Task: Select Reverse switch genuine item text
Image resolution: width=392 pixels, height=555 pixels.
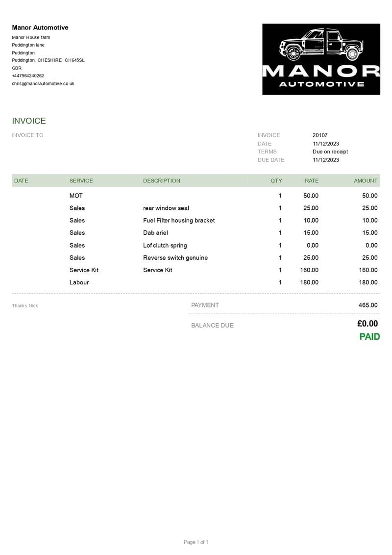Action: click(x=175, y=258)
